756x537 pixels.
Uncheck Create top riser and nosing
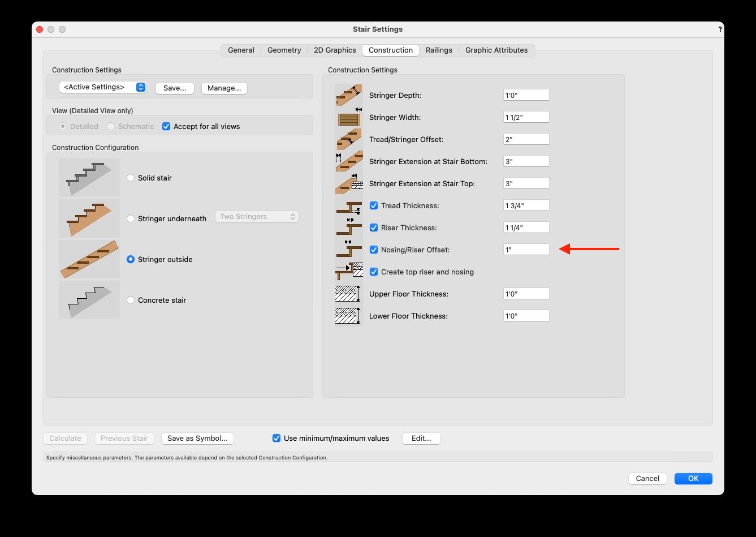pos(373,272)
